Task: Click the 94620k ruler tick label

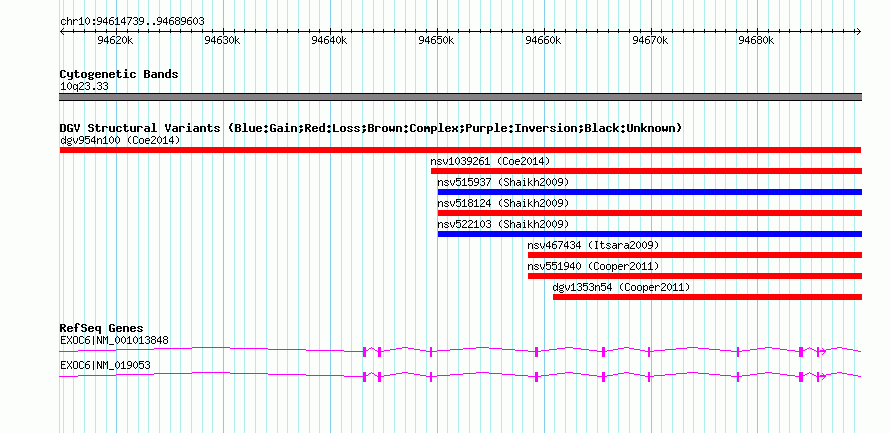Action: pos(115,41)
